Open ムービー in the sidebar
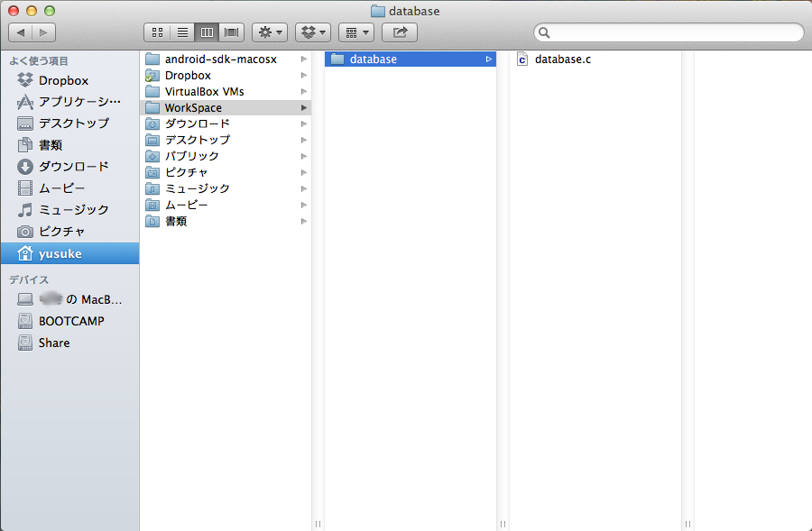The image size is (812, 531). 69,188
